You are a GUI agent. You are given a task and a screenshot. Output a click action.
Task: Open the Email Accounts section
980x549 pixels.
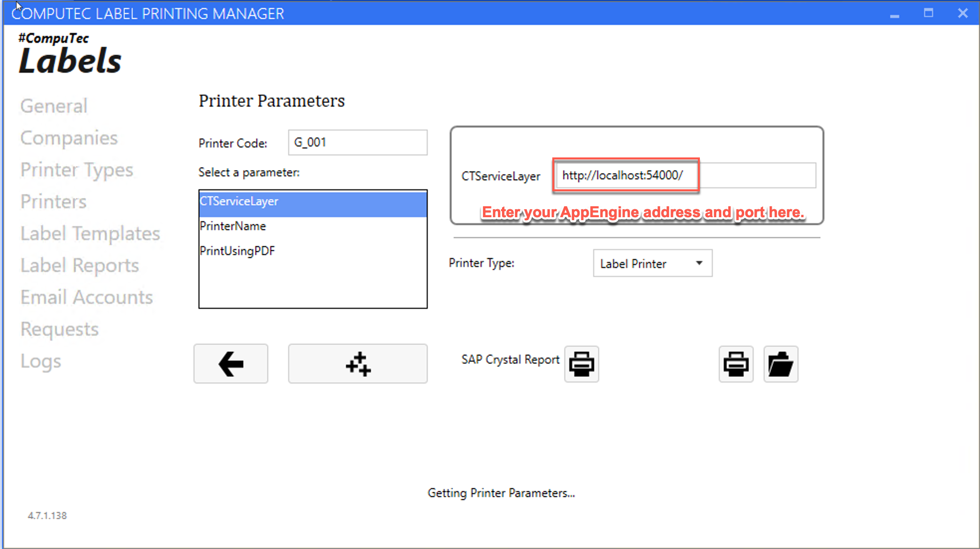[x=87, y=297]
